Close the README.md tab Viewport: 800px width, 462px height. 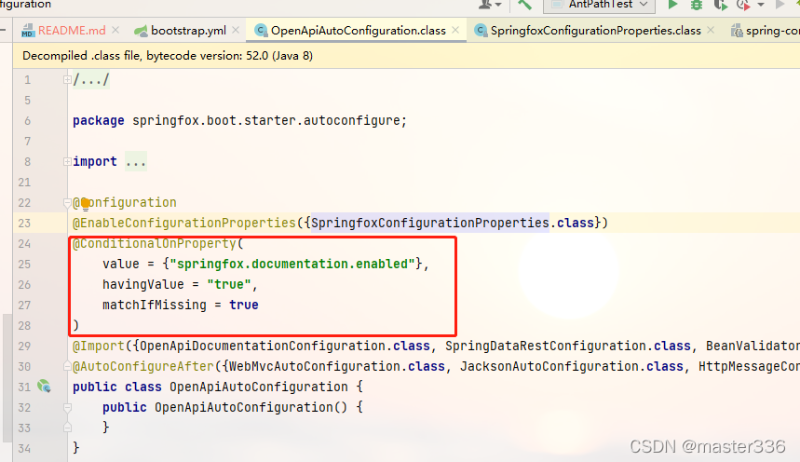[x=116, y=30]
